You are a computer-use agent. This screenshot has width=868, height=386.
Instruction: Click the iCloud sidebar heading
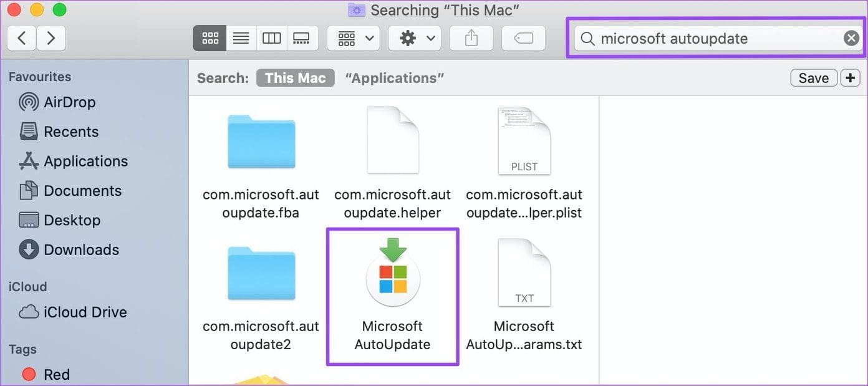[x=27, y=287]
